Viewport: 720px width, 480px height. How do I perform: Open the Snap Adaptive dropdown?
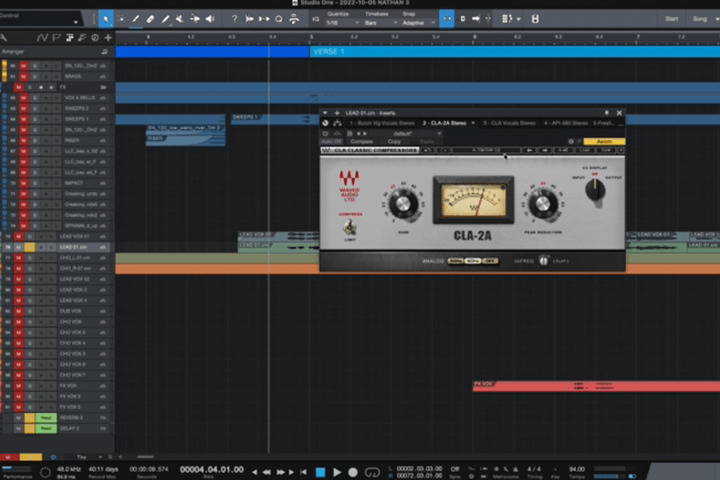(x=418, y=23)
